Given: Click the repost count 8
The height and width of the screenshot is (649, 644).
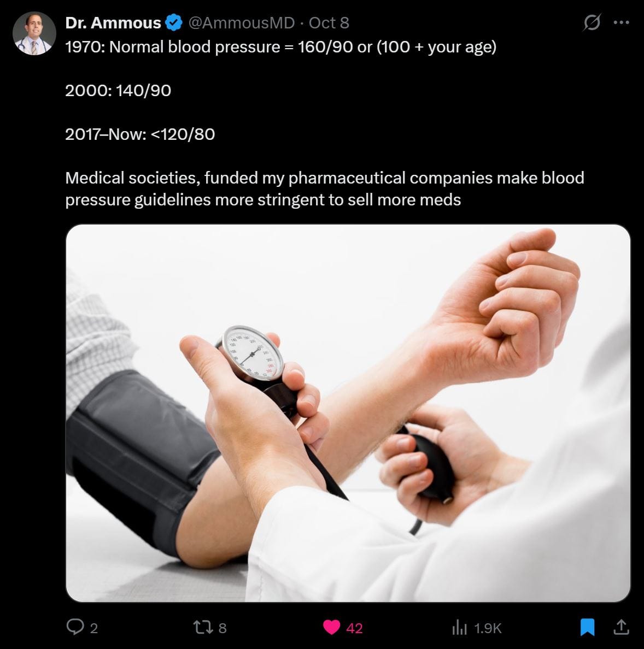Looking at the screenshot, I should [223, 628].
